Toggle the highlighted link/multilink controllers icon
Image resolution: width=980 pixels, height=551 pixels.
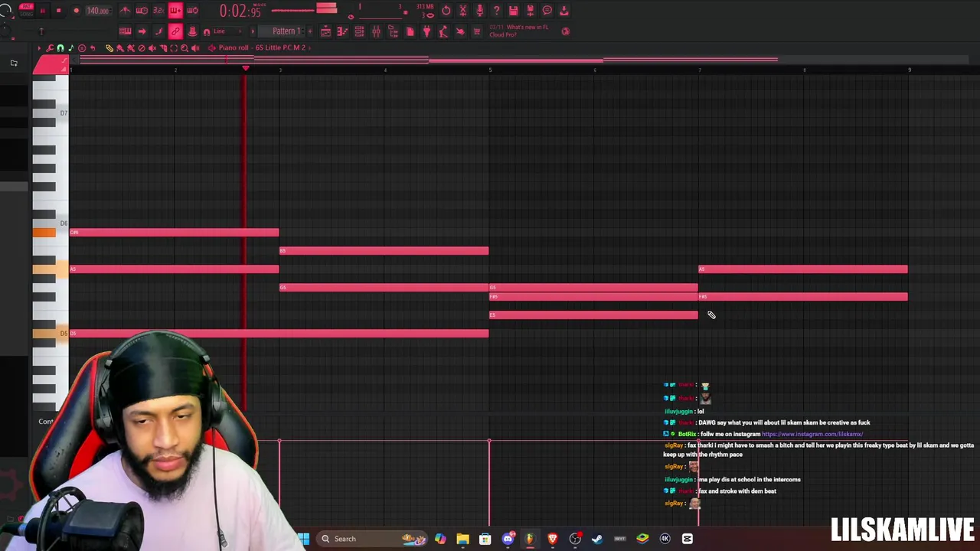coord(175,31)
